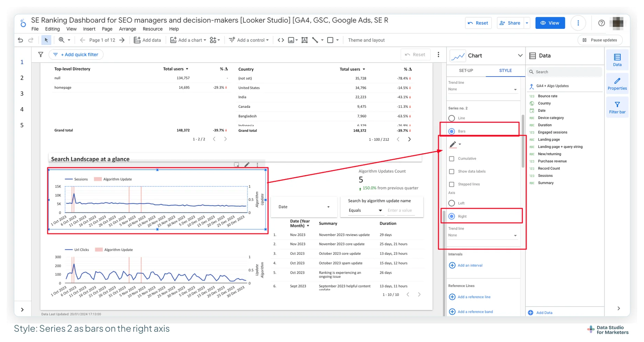Open the Filter bar side panel

tap(617, 107)
